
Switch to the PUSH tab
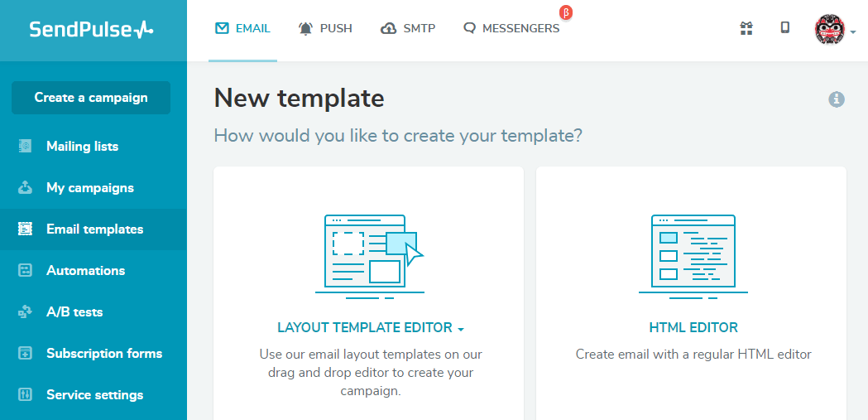click(x=325, y=28)
